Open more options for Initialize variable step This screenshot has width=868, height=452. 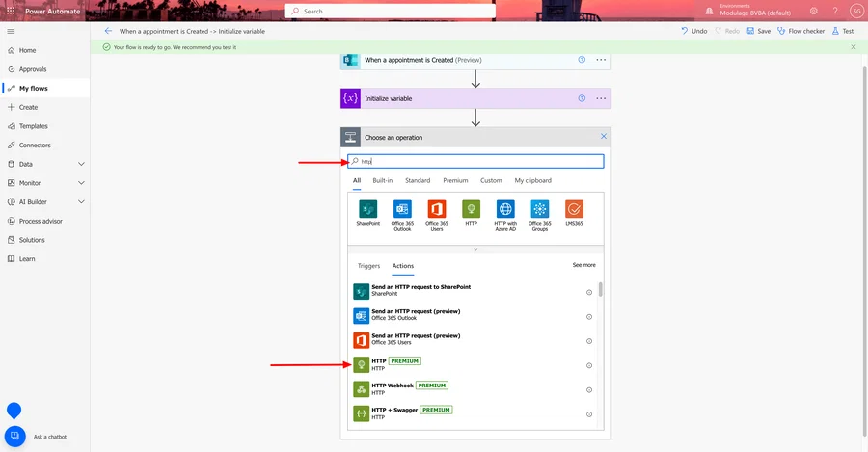coord(601,98)
